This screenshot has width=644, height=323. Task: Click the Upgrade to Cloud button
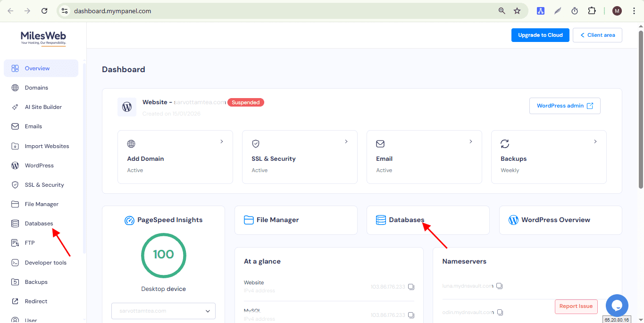tap(540, 34)
